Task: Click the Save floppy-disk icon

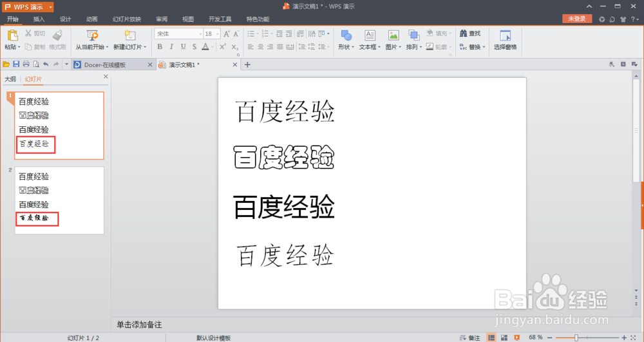Action: [x=16, y=64]
